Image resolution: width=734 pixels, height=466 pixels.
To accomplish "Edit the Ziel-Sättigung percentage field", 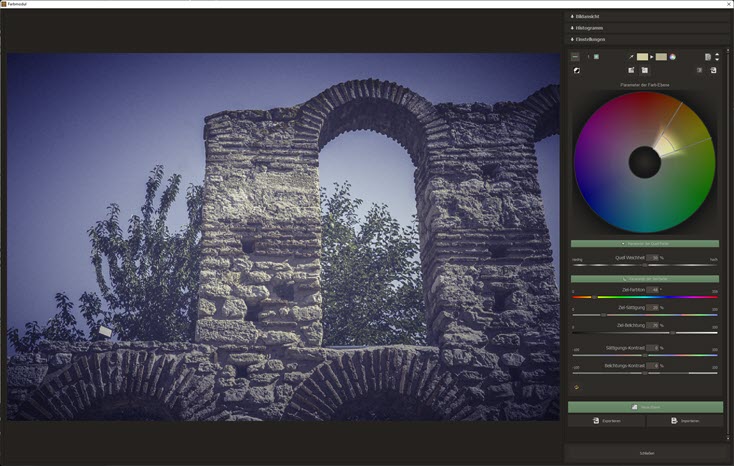I will tap(655, 308).
